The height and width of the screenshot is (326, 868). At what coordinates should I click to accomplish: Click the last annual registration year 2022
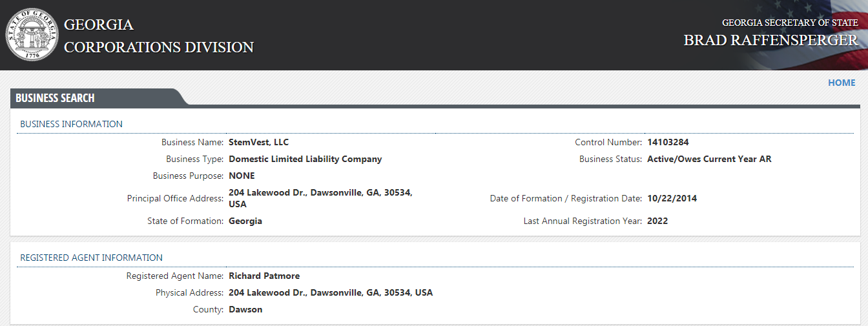[657, 221]
